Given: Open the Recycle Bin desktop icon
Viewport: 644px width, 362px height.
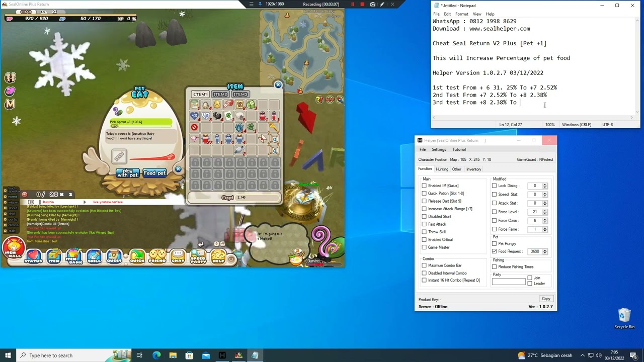Looking at the screenshot, I should pyautogui.click(x=624, y=319).
